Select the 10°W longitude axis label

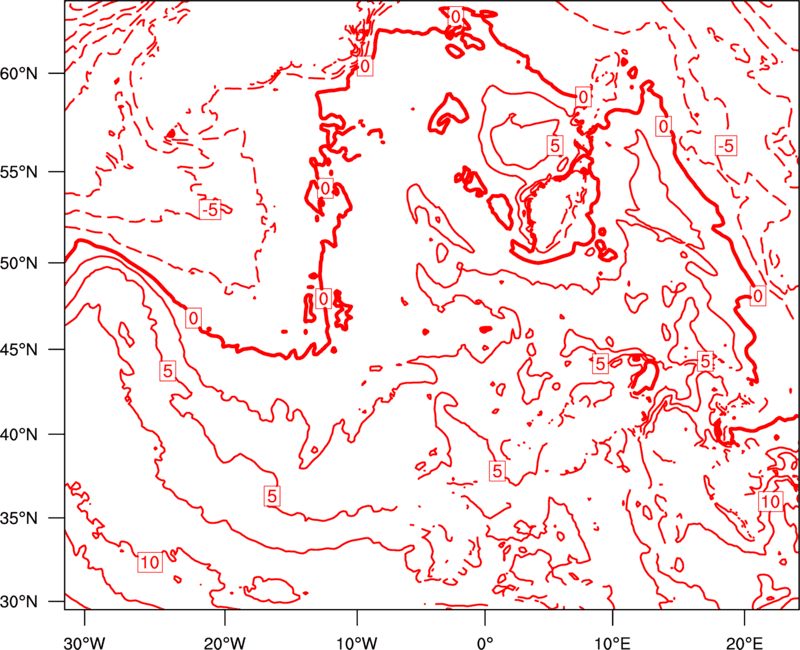357,643
